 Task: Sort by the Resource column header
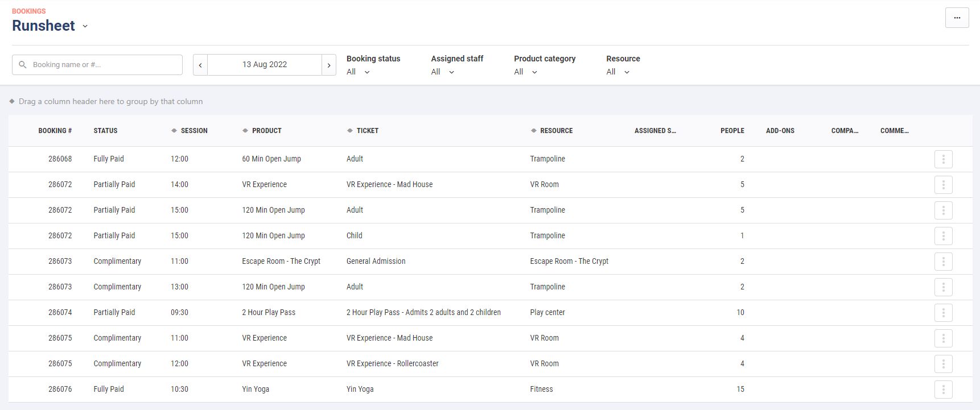(x=557, y=131)
